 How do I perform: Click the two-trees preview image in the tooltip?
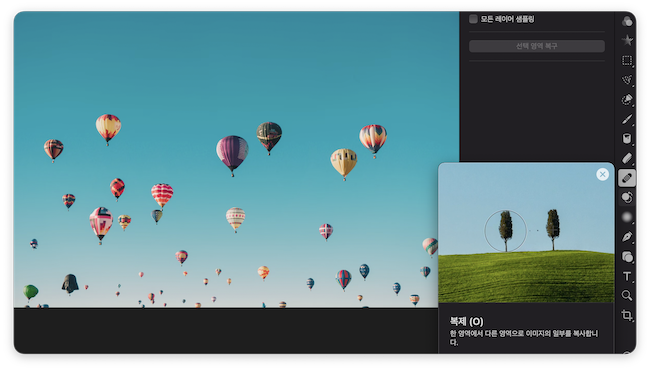point(526,232)
